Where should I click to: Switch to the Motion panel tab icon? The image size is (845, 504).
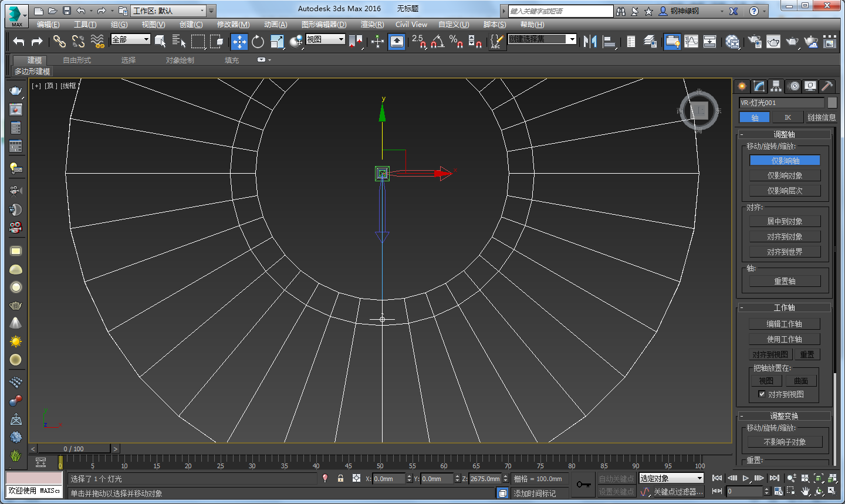click(x=793, y=86)
